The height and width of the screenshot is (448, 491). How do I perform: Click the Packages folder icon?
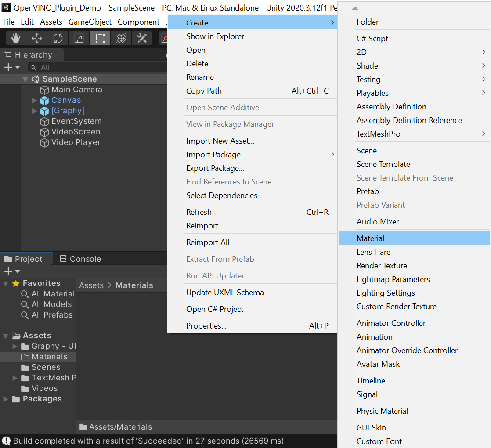tap(16, 399)
